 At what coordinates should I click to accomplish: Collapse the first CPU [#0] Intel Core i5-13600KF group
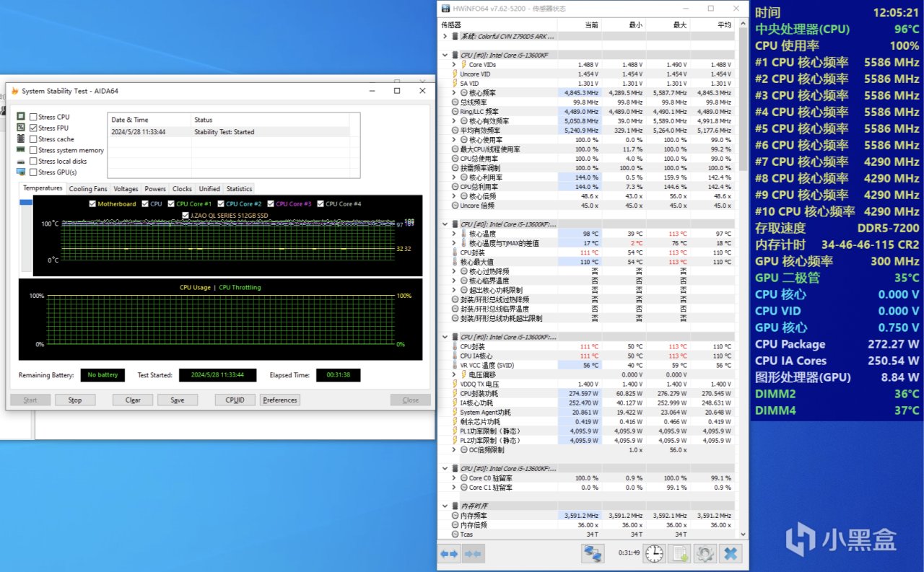pyautogui.click(x=445, y=55)
